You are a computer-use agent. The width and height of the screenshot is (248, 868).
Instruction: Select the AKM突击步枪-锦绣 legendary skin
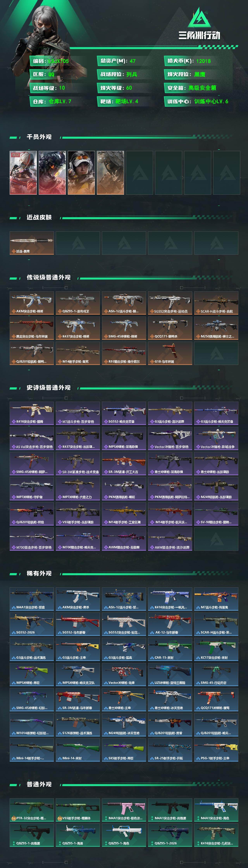tap(32, 303)
